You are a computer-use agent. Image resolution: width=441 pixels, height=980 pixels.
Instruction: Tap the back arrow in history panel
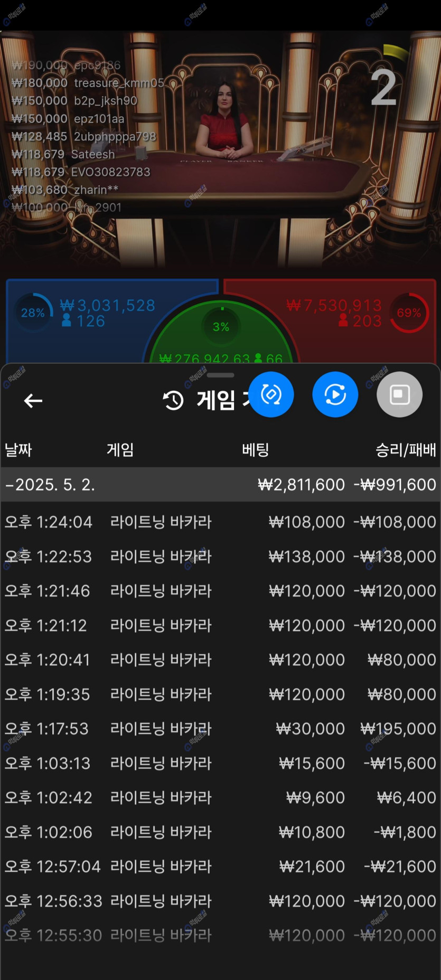coord(33,401)
